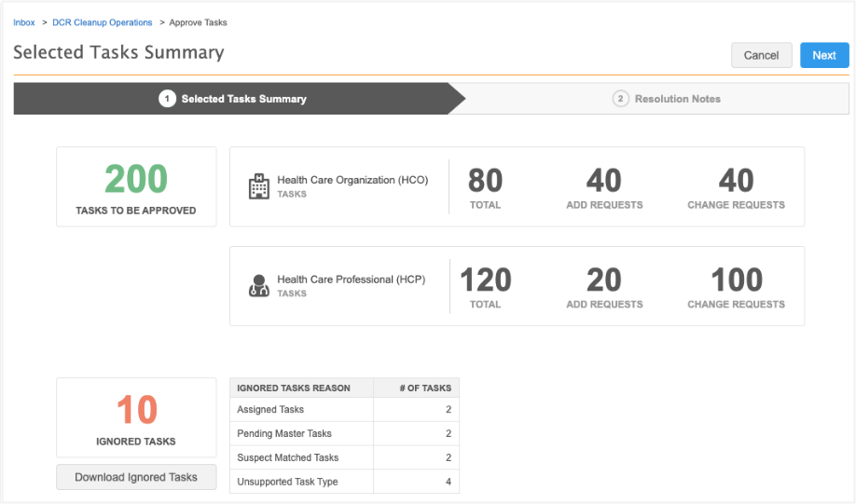856x504 pixels.
Task: Open DCR Cleanup Operations breadcrumb link
Action: [x=103, y=22]
